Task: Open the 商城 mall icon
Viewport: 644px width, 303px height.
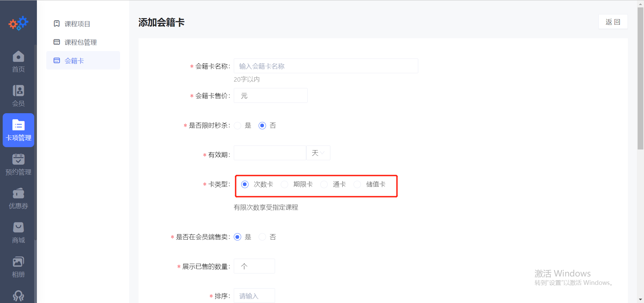Action: coord(18,232)
